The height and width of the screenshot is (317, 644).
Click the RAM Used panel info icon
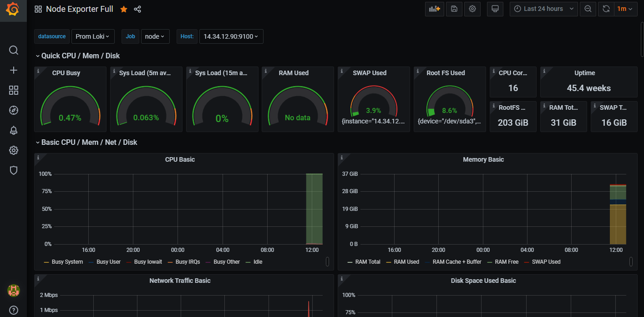pyautogui.click(x=266, y=71)
